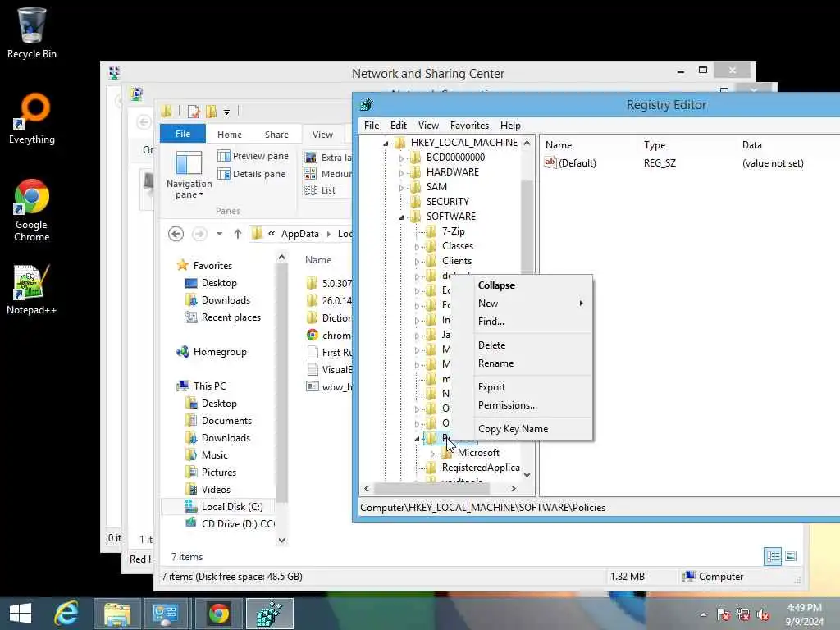The height and width of the screenshot is (630, 840).
Task: Open the Registry Editor Edit menu
Action: (x=398, y=126)
